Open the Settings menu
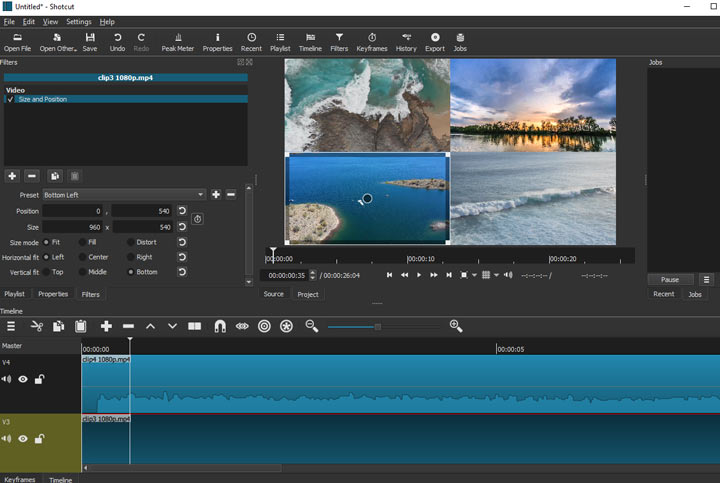This screenshot has height=483, width=720. [78, 21]
